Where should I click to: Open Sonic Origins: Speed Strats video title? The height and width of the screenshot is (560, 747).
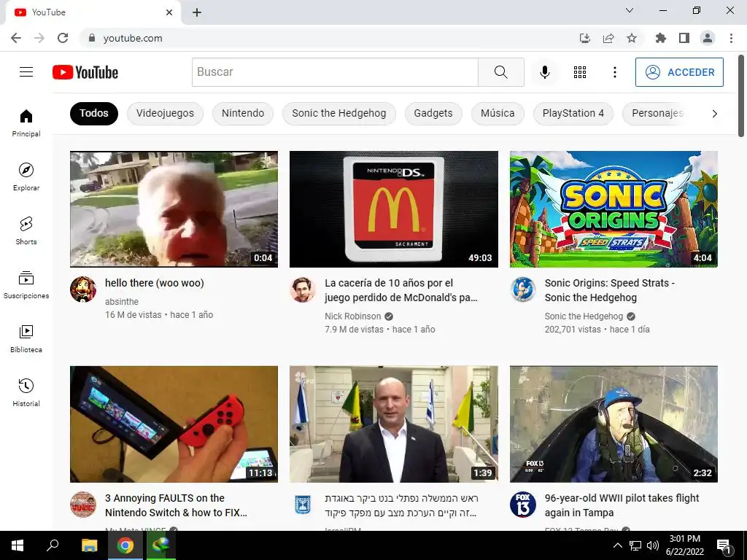point(610,290)
